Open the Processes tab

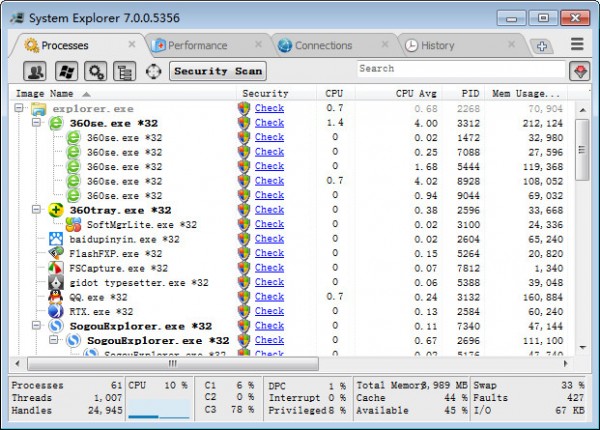(x=78, y=45)
